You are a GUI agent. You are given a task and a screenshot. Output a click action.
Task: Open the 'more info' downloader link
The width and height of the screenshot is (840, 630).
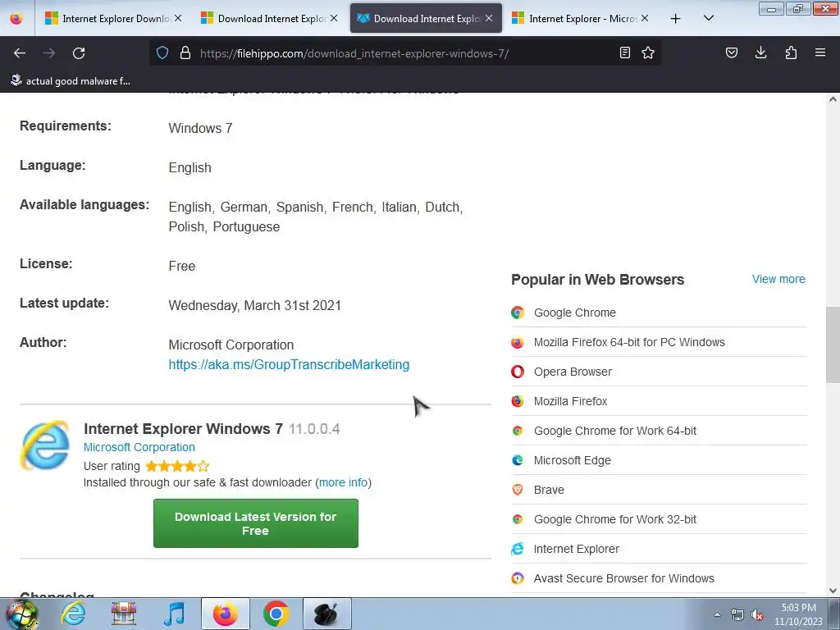click(x=343, y=482)
